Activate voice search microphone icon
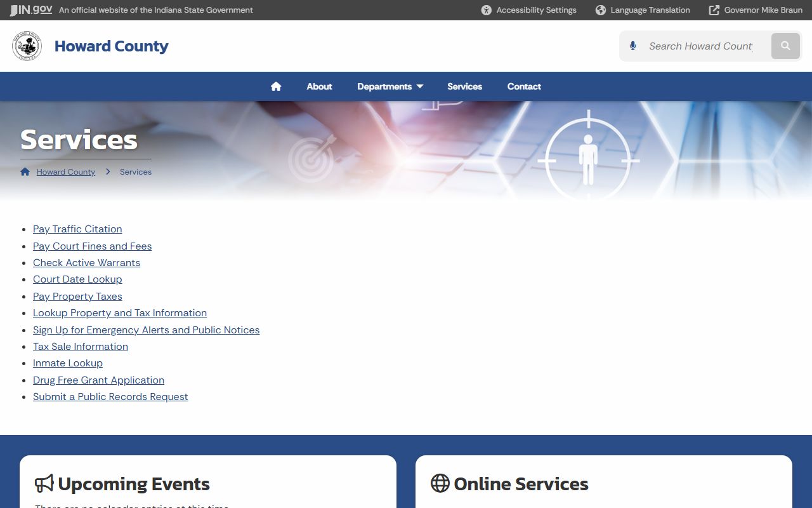The height and width of the screenshot is (508, 812). (632, 46)
